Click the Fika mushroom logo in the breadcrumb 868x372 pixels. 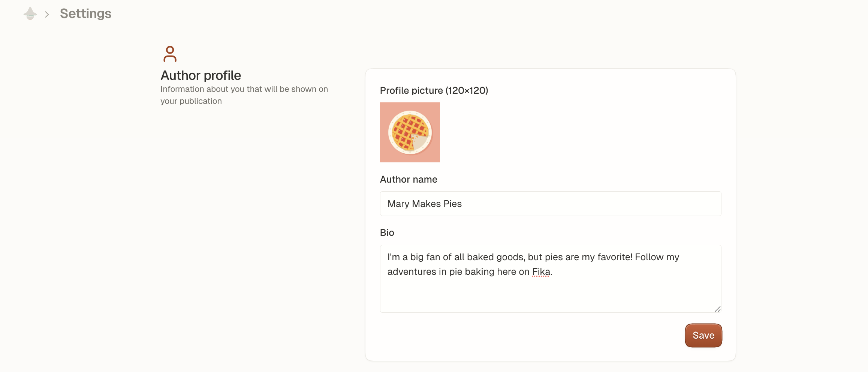pos(30,13)
